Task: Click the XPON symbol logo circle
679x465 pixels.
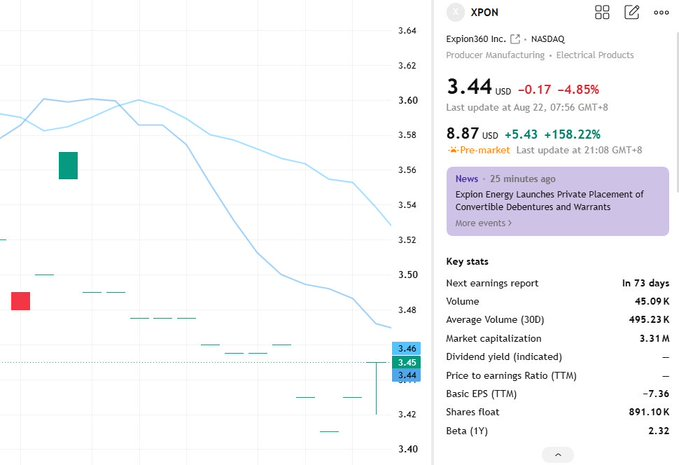Action: [456, 12]
